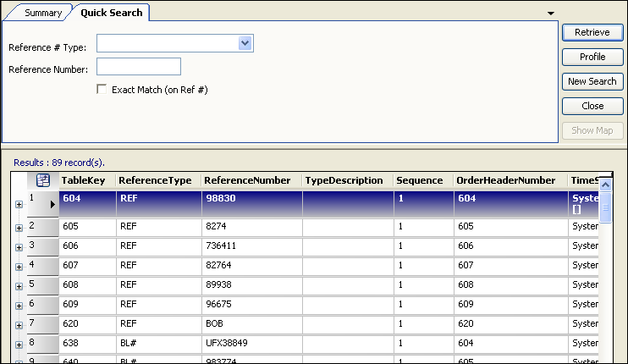Expand row 1 with TableKey 604
Image resolution: width=628 pixels, height=364 pixels.
[19, 204]
